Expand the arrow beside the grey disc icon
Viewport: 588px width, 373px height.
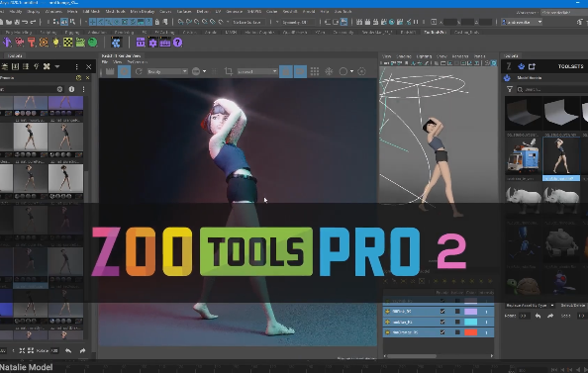tap(204, 71)
